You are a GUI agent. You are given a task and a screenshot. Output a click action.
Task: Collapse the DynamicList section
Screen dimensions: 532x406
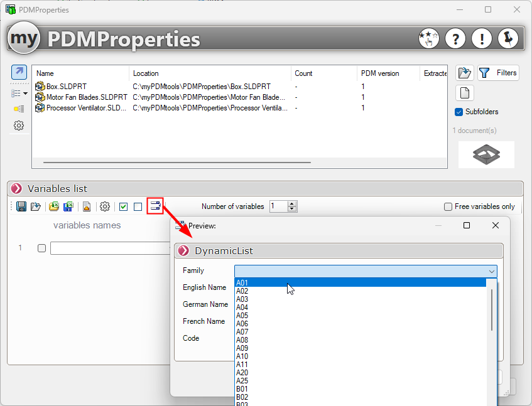pyautogui.click(x=183, y=251)
